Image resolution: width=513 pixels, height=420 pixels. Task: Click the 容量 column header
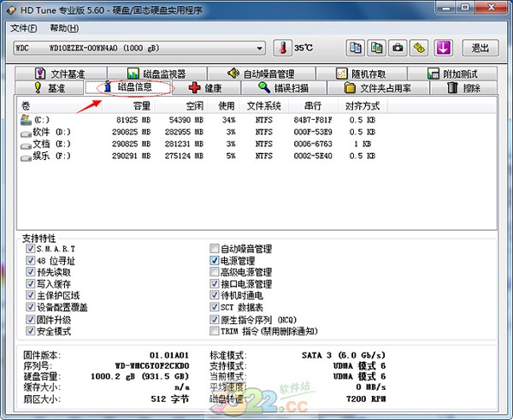point(141,105)
